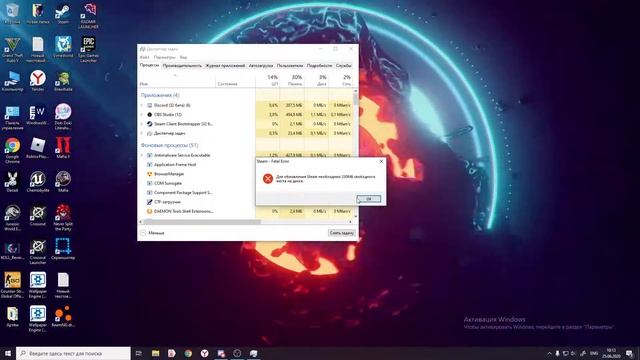Show hidden tray icons chevron

(x=549, y=353)
